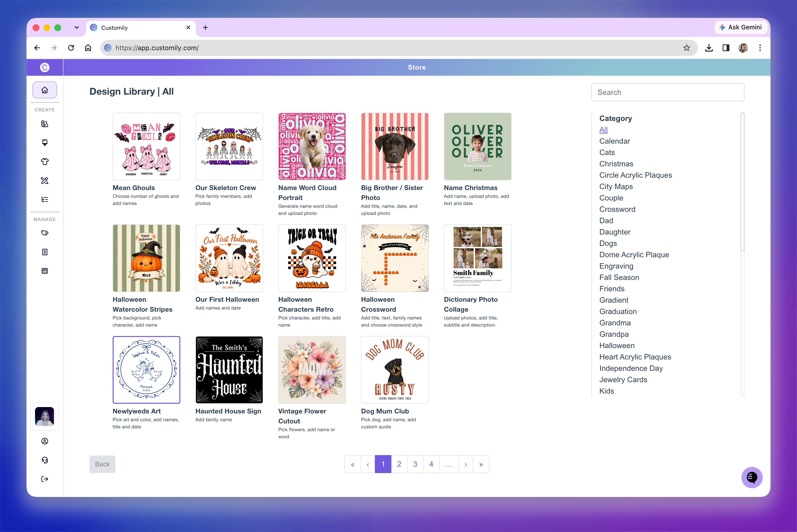Open the user account icon in the sidebar
The height and width of the screenshot is (532, 797).
[x=44, y=441]
